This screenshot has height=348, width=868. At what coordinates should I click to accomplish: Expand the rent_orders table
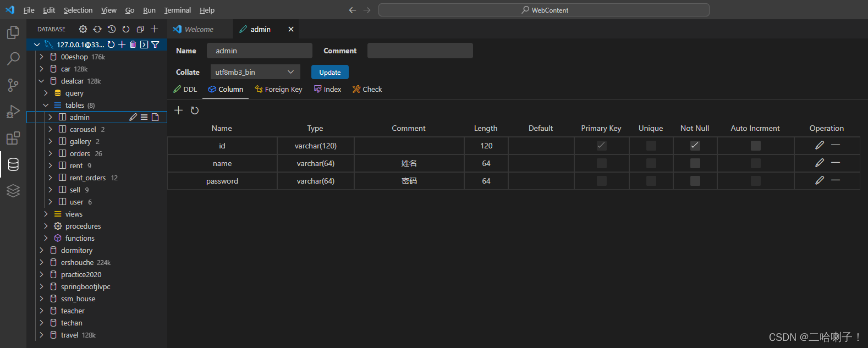click(x=50, y=178)
